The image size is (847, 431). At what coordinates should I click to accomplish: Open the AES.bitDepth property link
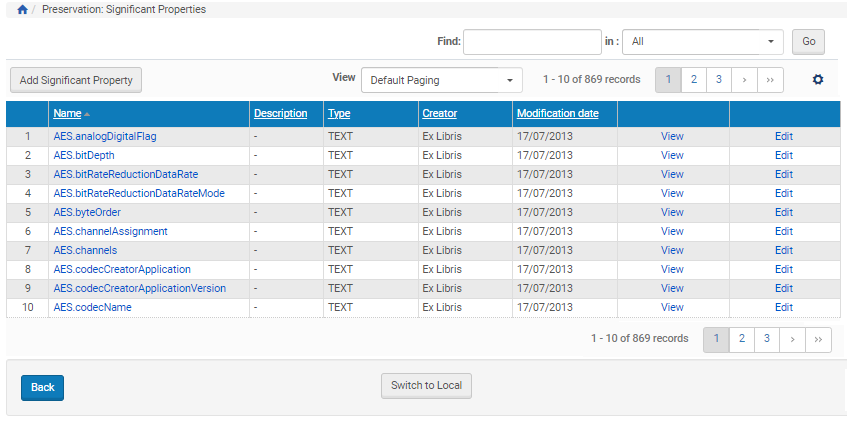[x=86, y=155]
